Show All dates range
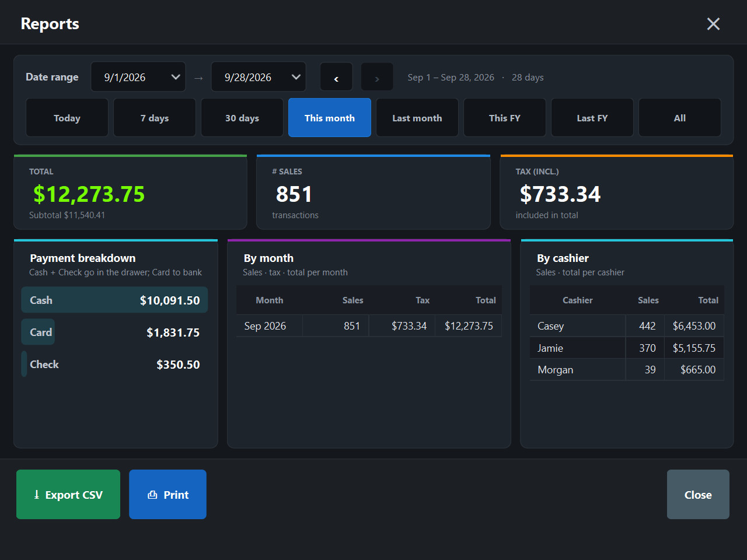The width and height of the screenshot is (747, 560). point(680,118)
